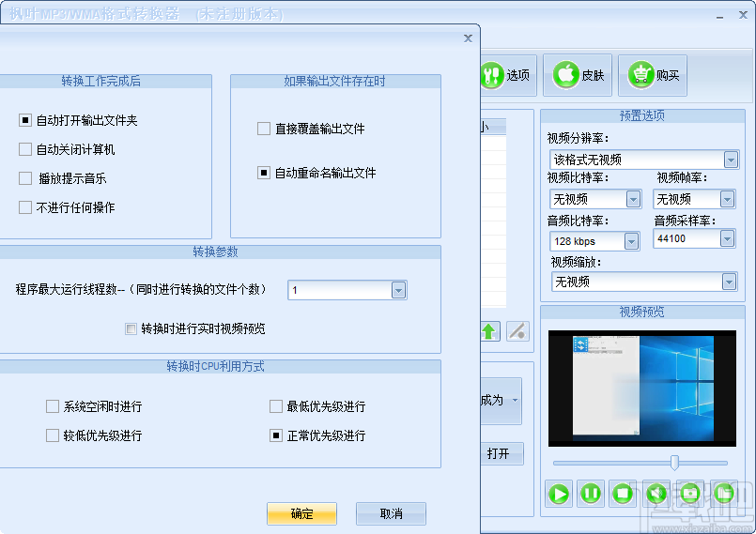
Task: Click the 预置选项 panel header
Action: [642, 116]
